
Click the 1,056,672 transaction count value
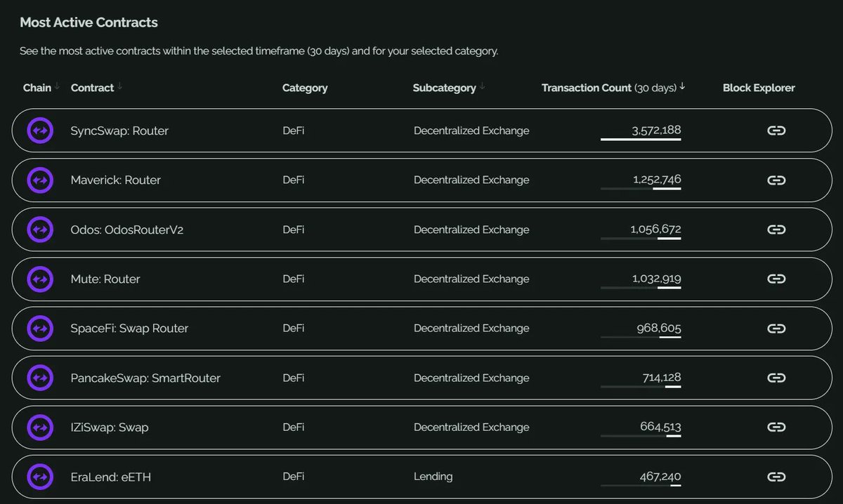655,229
